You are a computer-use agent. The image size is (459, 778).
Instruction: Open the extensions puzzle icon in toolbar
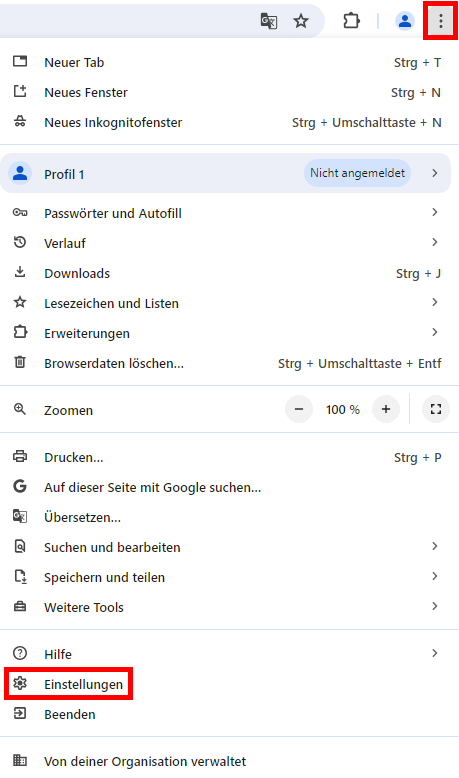click(x=351, y=21)
